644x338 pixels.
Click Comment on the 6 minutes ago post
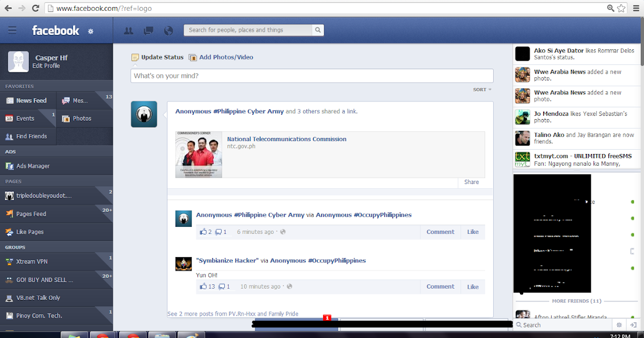click(441, 232)
